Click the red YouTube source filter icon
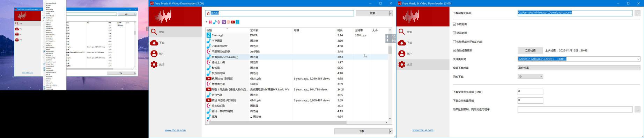Screen dimensions: 644x138 pyautogui.click(x=233, y=22)
